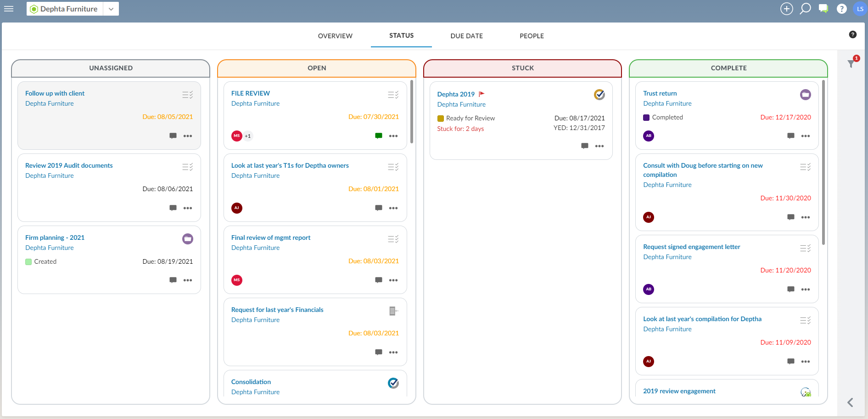Toggle the Consolidation card checkmark
868x419 pixels.
(x=393, y=383)
